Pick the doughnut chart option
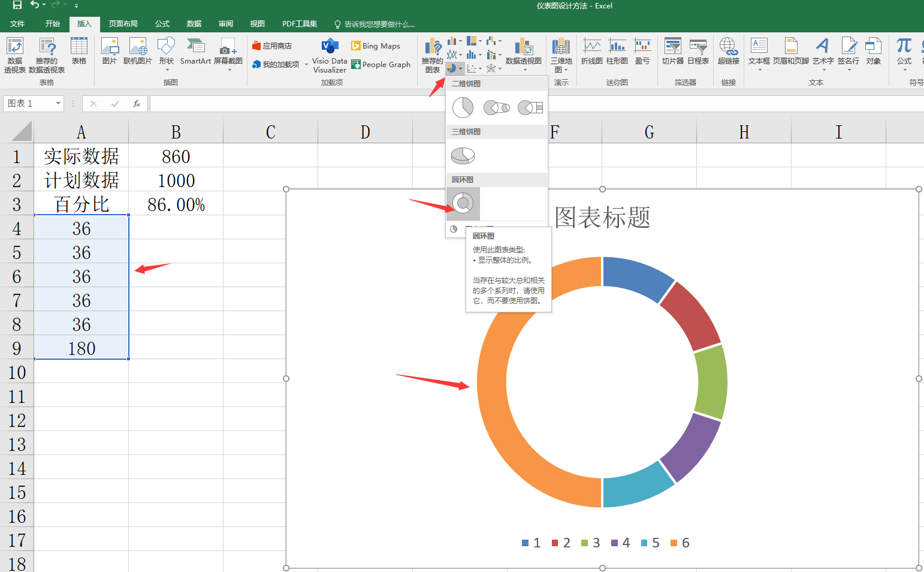 pos(463,204)
